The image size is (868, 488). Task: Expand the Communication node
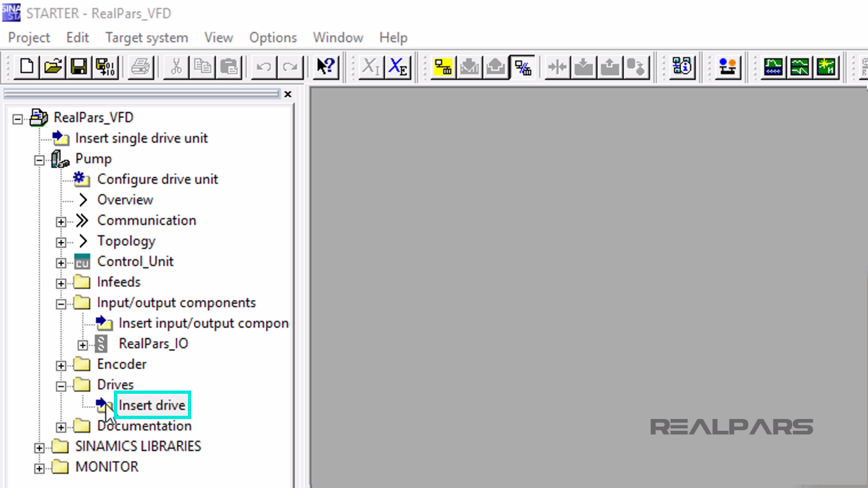tap(61, 221)
